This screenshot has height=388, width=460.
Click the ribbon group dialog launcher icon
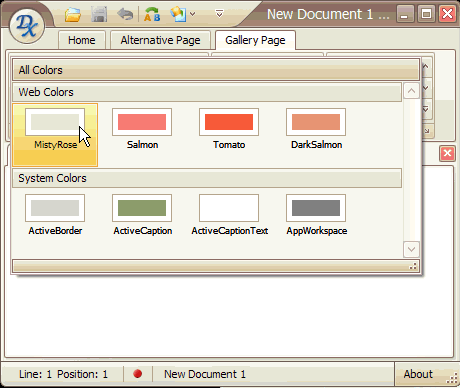427,131
